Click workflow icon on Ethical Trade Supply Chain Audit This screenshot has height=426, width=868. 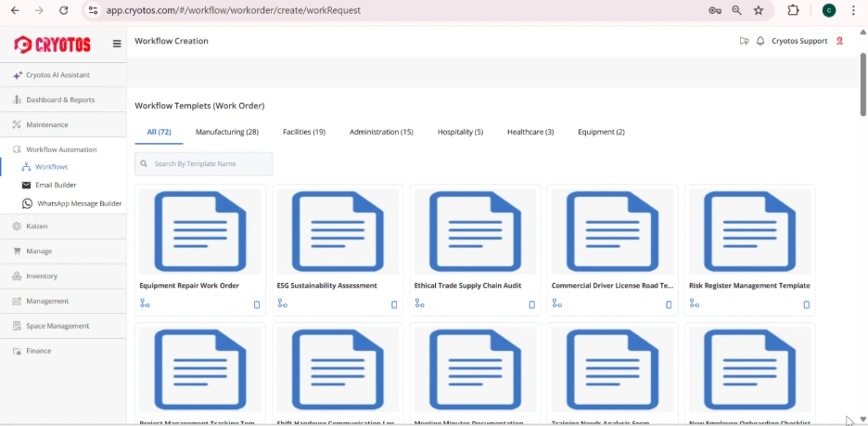(419, 303)
